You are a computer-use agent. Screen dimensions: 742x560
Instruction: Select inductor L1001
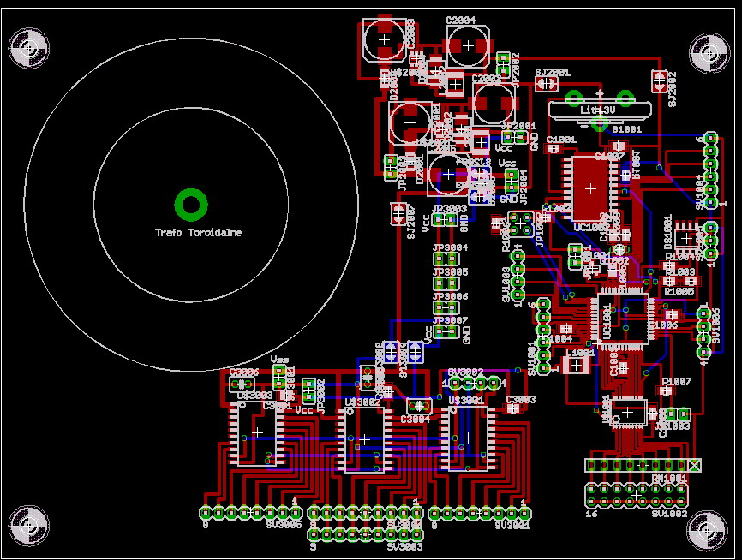576,365
